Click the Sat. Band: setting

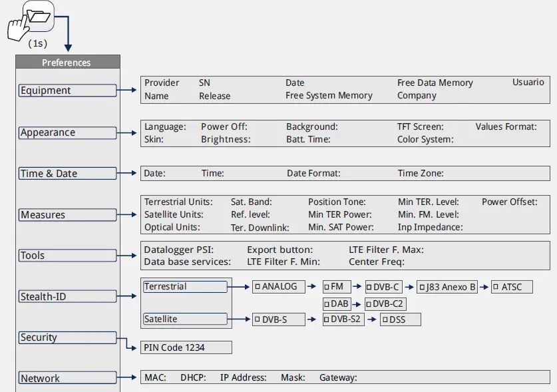[x=251, y=202]
